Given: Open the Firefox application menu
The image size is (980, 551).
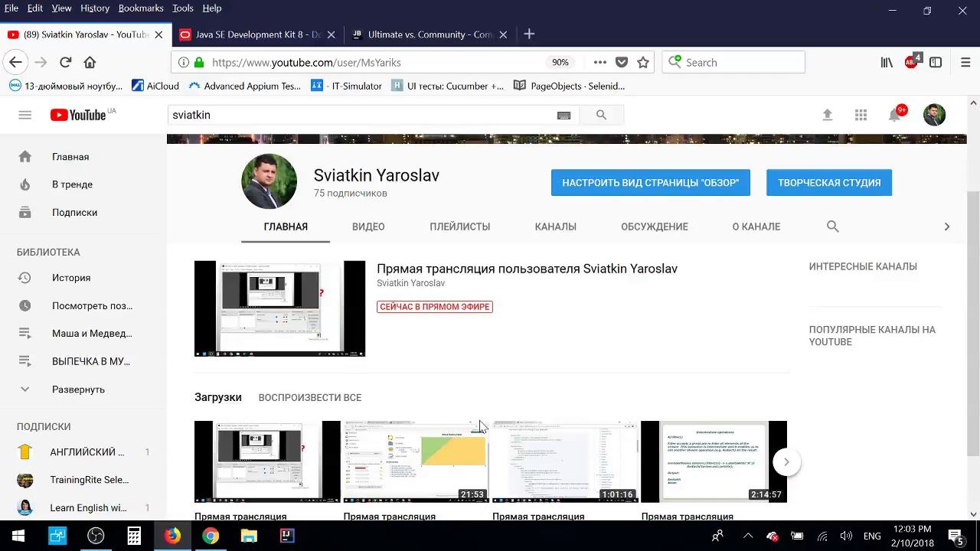Looking at the screenshot, I should (965, 63).
